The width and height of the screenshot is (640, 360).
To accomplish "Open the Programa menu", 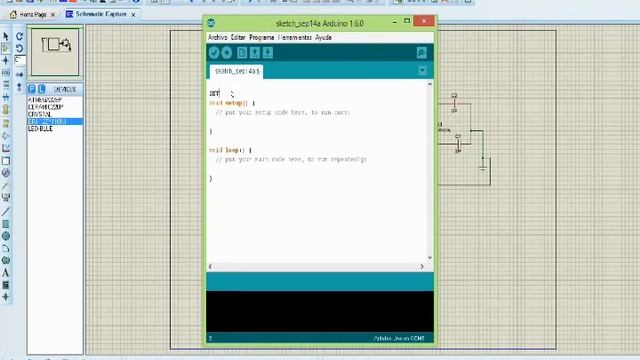I will [x=262, y=37].
